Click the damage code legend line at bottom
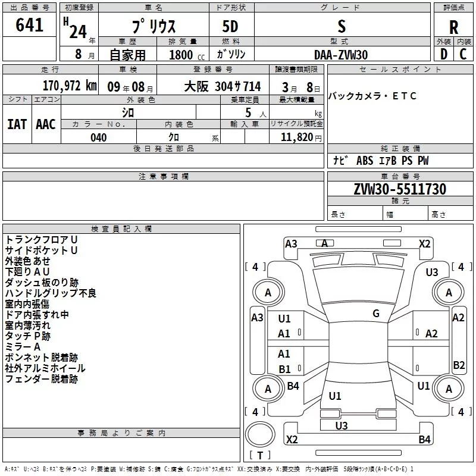 tap(209, 469)
